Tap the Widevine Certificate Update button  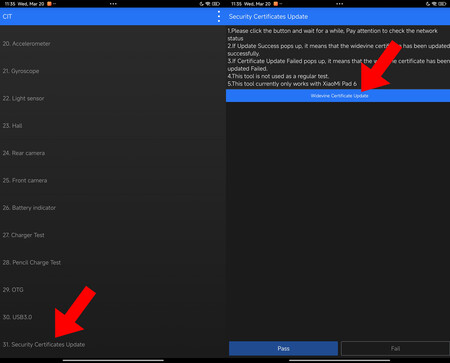tap(338, 96)
